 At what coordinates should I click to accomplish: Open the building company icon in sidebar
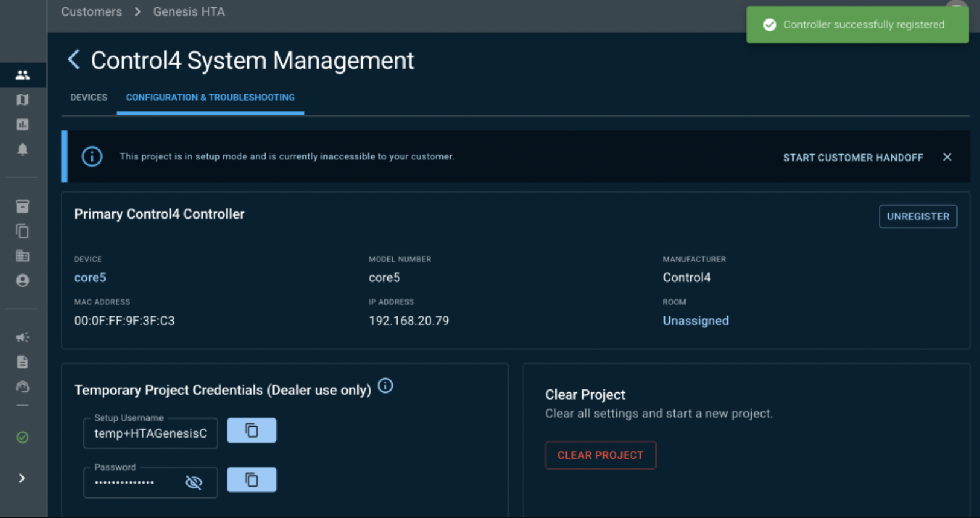pos(22,256)
